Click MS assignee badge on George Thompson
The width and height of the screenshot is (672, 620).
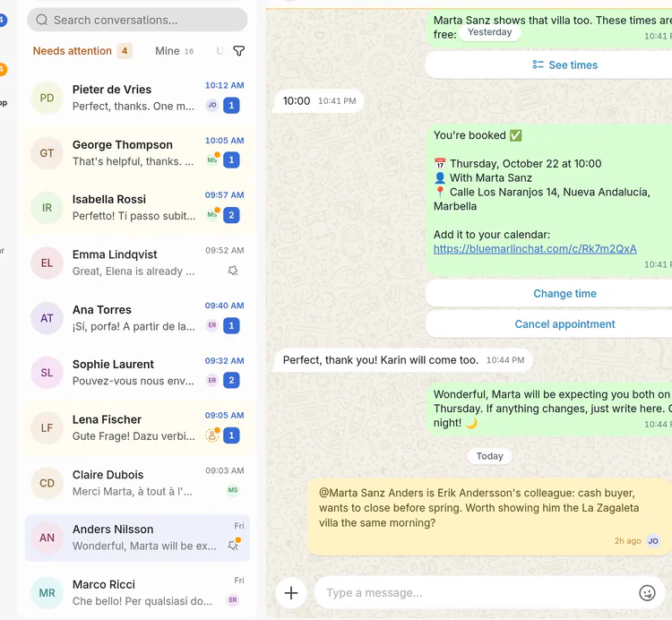click(212, 159)
